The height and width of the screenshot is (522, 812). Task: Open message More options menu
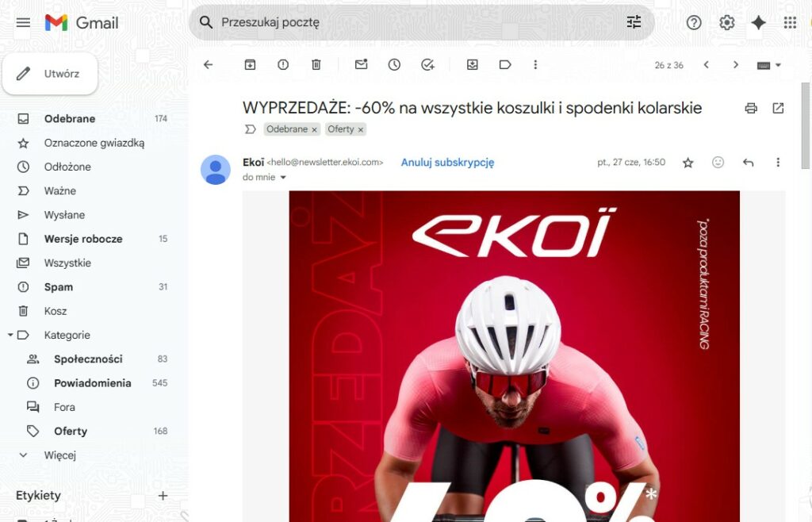tap(778, 163)
